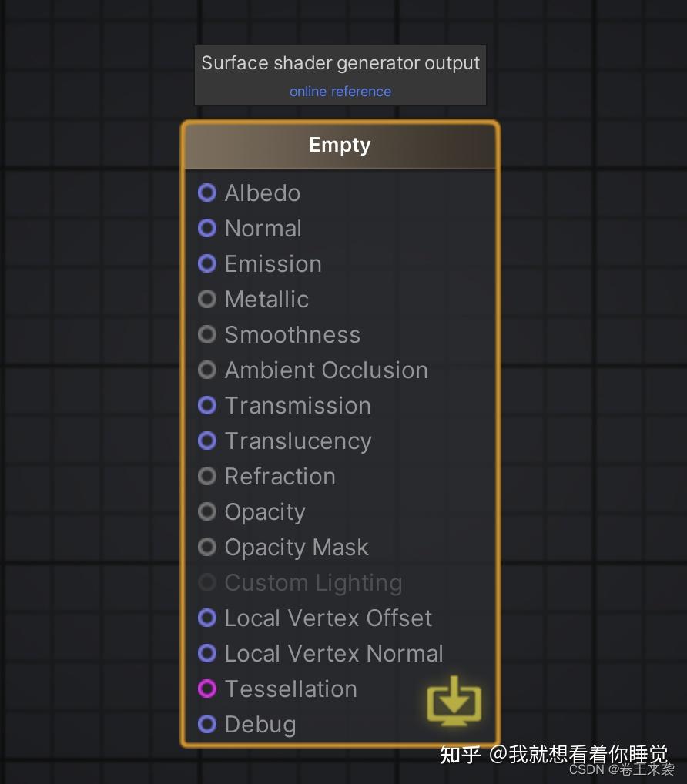687x784 pixels.
Task: Click the Local Vertex Offset port icon
Action: 206,618
